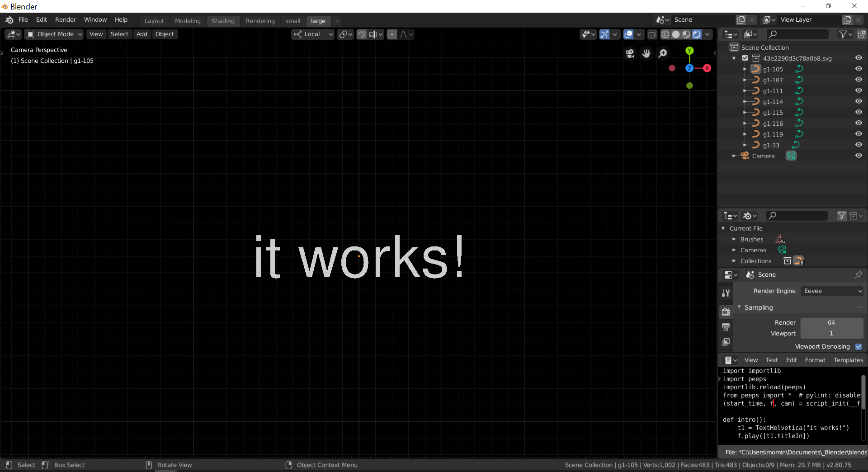Switch to the Shading workspace tab

tap(223, 21)
